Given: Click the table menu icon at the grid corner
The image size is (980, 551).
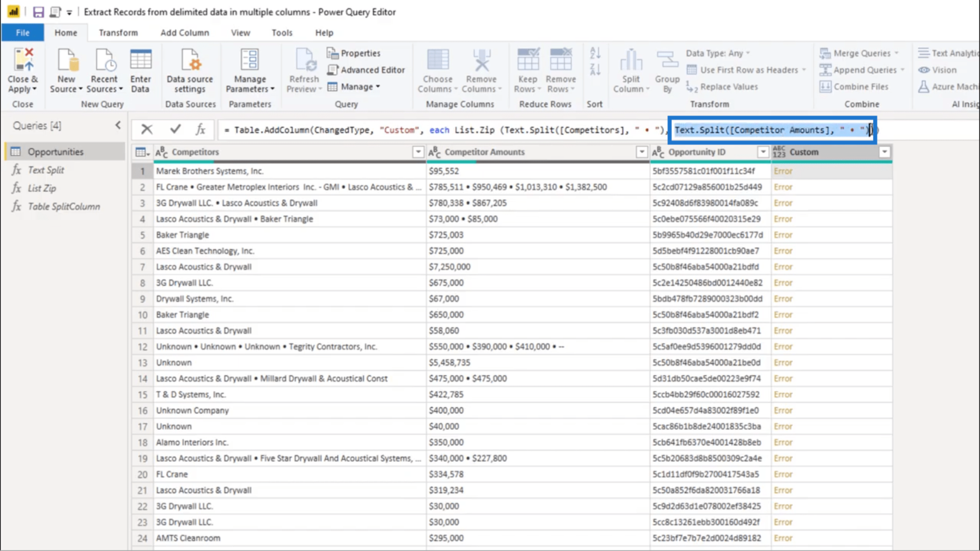Looking at the screenshot, I should 142,152.
